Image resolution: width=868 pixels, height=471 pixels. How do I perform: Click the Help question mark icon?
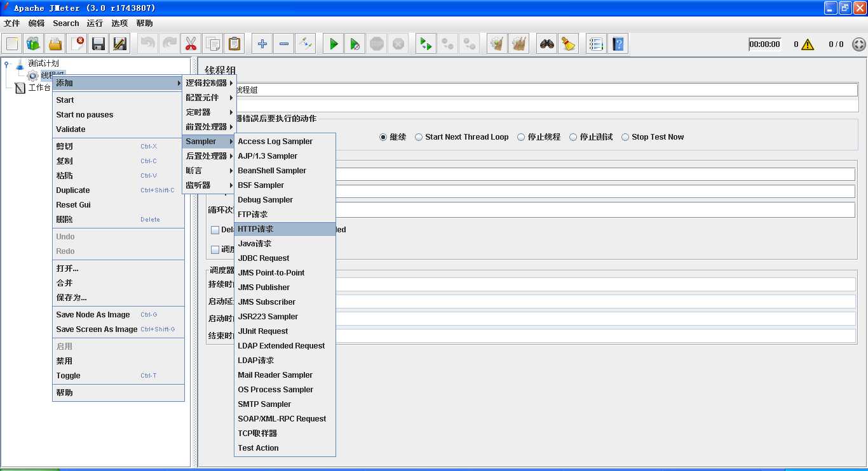tap(618, 44)
